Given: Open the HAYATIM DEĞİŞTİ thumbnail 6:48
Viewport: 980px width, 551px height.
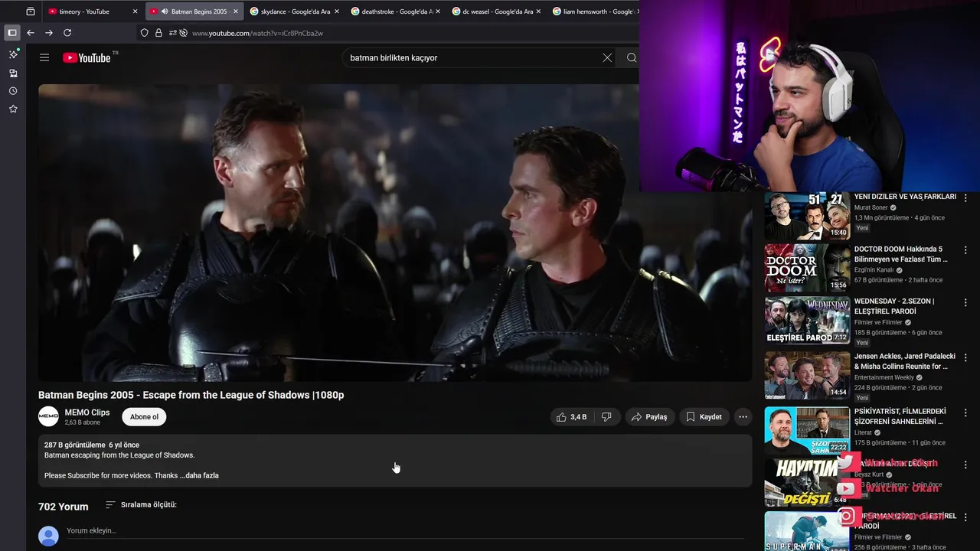Looking at the screenshot, I should coord(807,482).
